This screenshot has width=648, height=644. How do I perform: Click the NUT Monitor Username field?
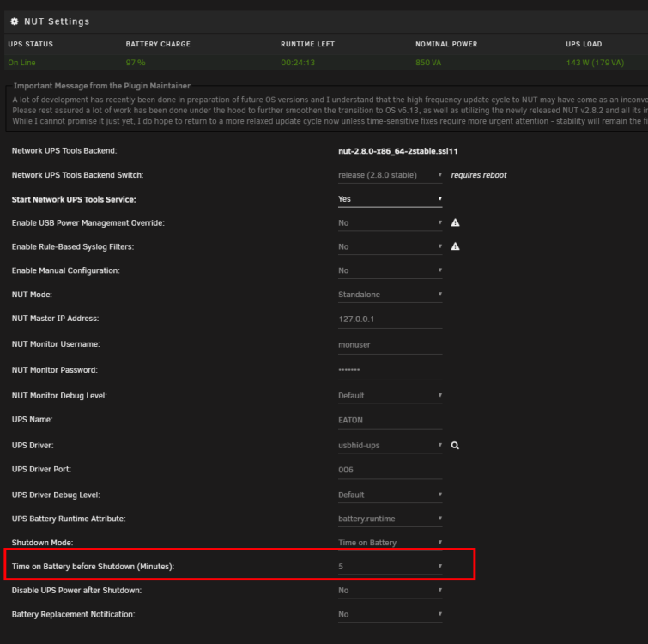coord(391,344)
